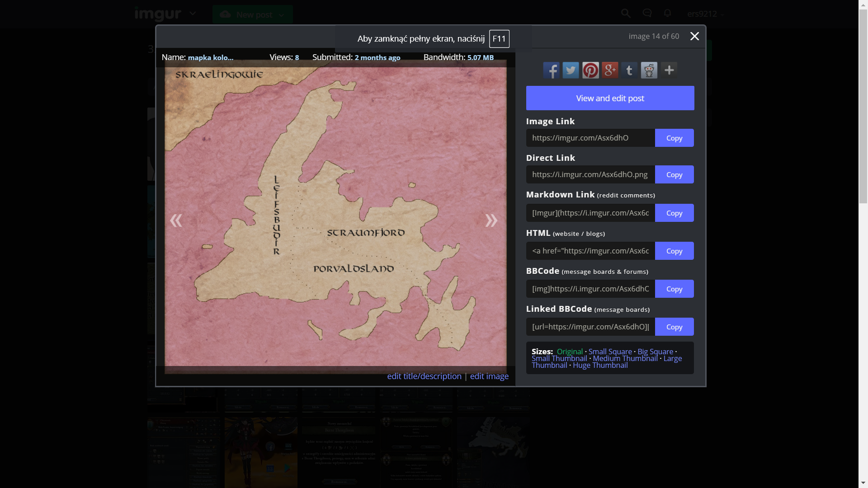Viewport: 868px width, 488px height.
Task: Click edit title/description link
Action: [424, 376]
